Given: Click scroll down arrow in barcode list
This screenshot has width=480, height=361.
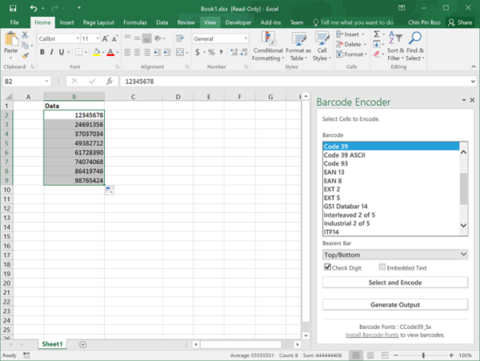Looking at the screenshot, I should click(463, 225).
